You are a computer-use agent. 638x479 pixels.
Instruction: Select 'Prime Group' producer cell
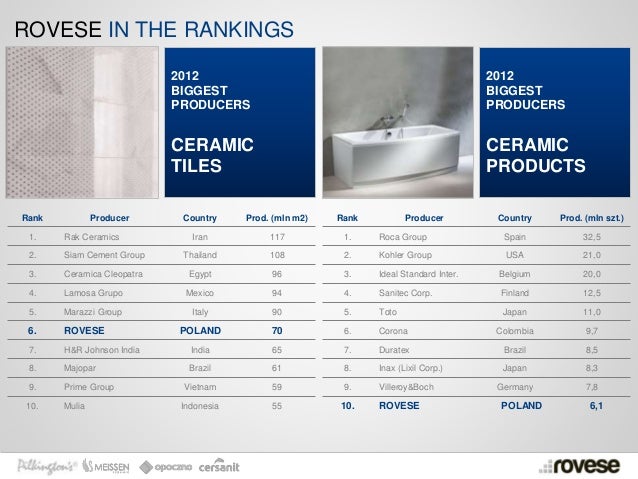click(x=89, y=387)
